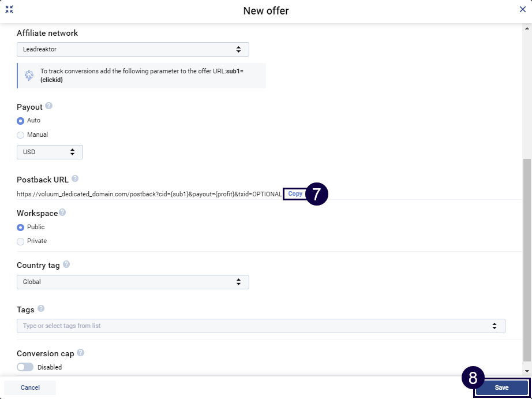Viewport: 532px width, 399px height.
Task: Open the Country tag help icon
Action: 66,264
